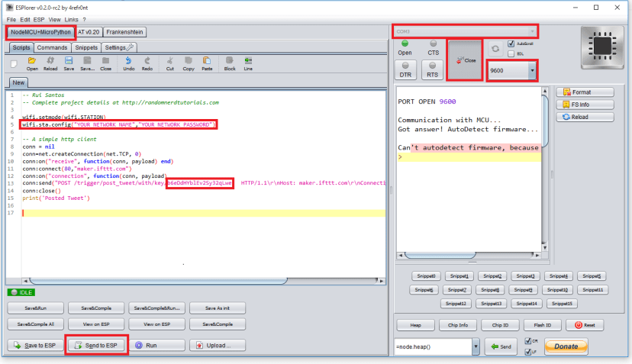Click Reload in the file manager panel
The width and height of the screenshot is (632, 364).
(x=585, y=117)
